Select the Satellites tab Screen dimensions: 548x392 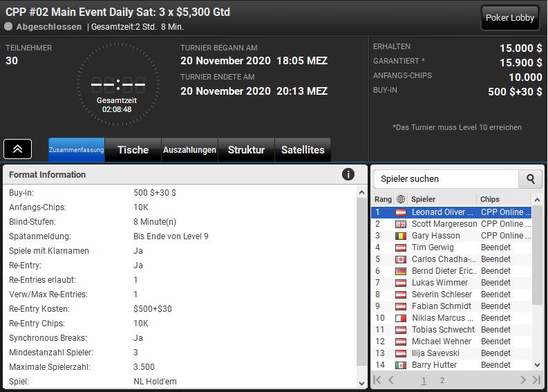303,149
